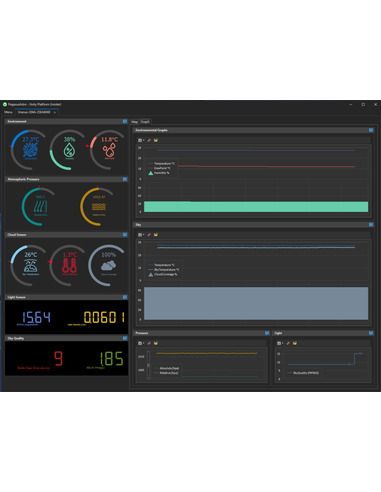Click the blue icon on the Atmospheric Pressure header
Image resolution: width=381 pixels, height=492 pixels.
pyautogui.click(x=125, y=179)
